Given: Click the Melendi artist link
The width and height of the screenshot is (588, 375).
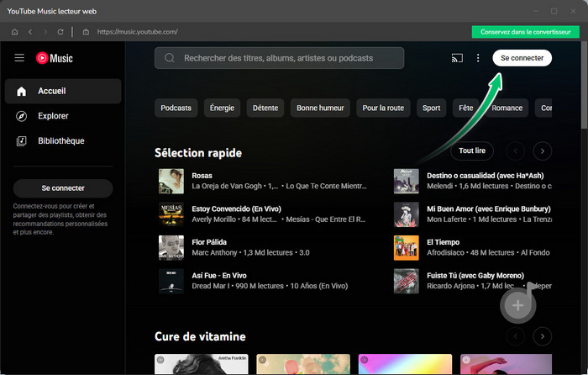Looking at the screenshot, I should 439,186.
